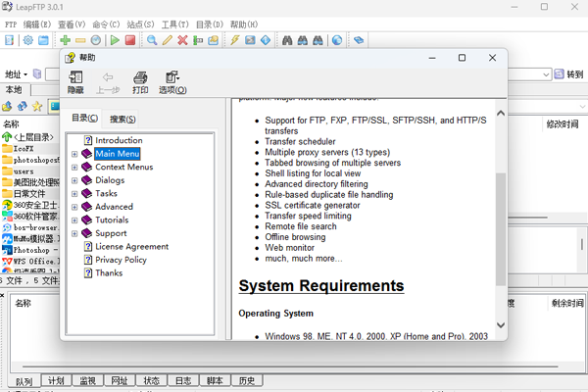Click the lightning bolt toolbar icon

pos(234,40)
